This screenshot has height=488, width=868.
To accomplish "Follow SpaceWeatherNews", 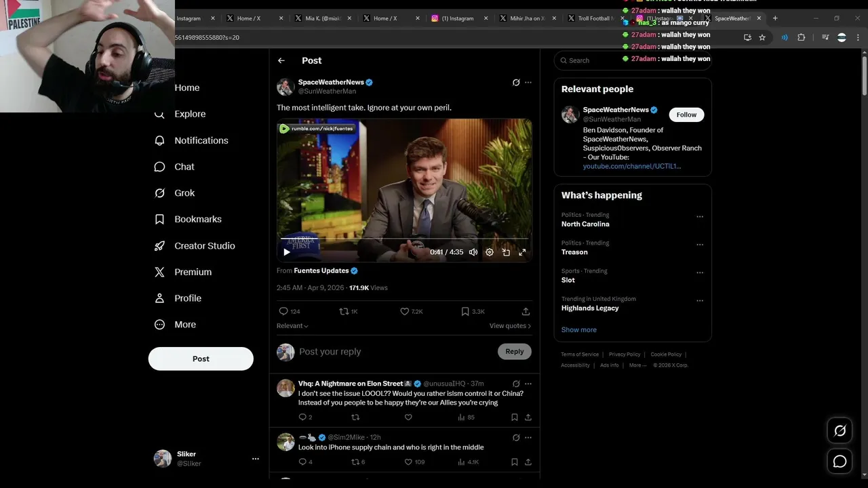I will [x=686, y=115].
